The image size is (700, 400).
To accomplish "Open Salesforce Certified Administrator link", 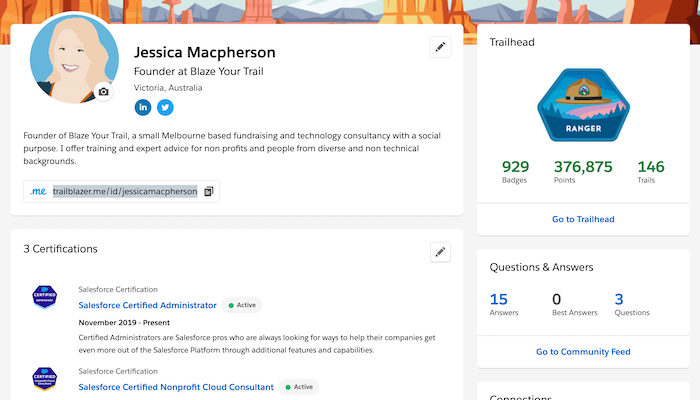I will pos(147,305).
